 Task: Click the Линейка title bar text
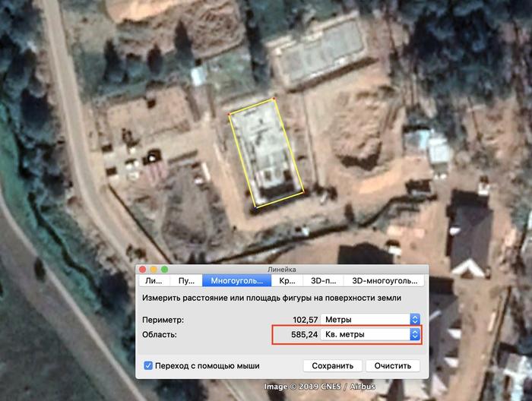coord(281,270)
